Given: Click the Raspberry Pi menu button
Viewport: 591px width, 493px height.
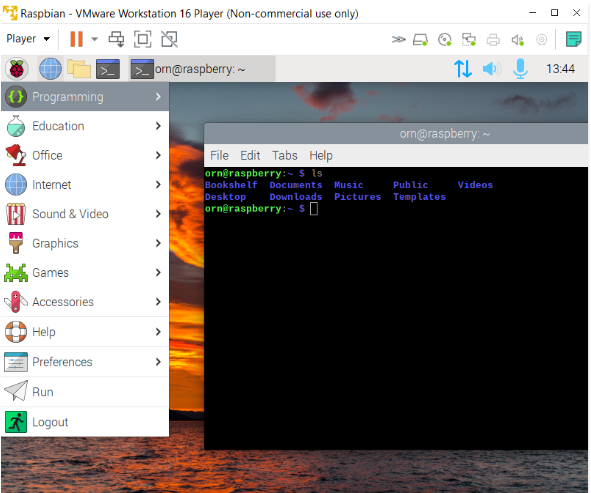Looking at the screenshot, I should pyautogui.click(x=16, y=69).
